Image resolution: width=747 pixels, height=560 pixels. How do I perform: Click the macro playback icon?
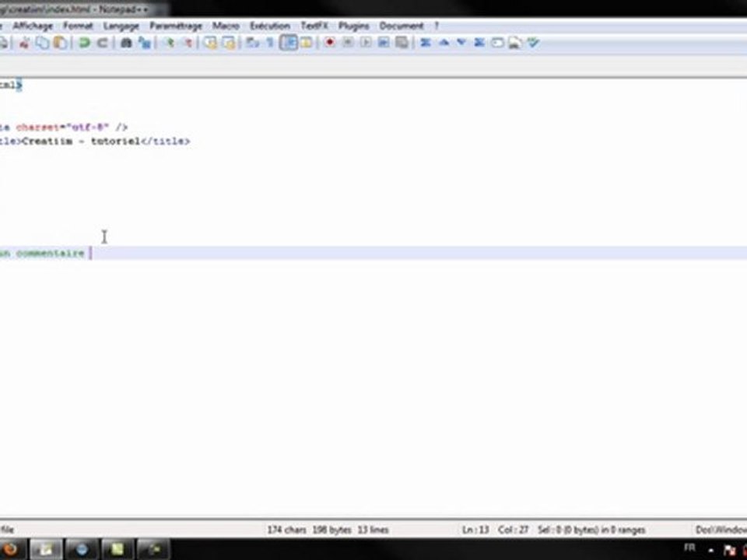pos(366,44)
